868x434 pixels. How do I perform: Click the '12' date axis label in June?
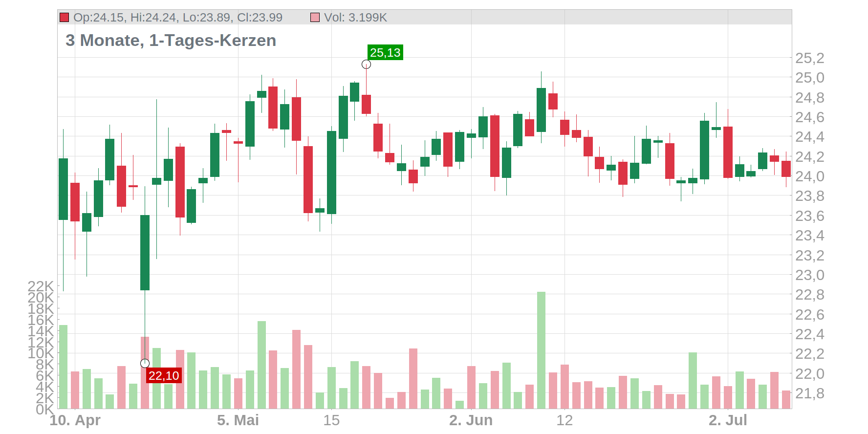564,420
